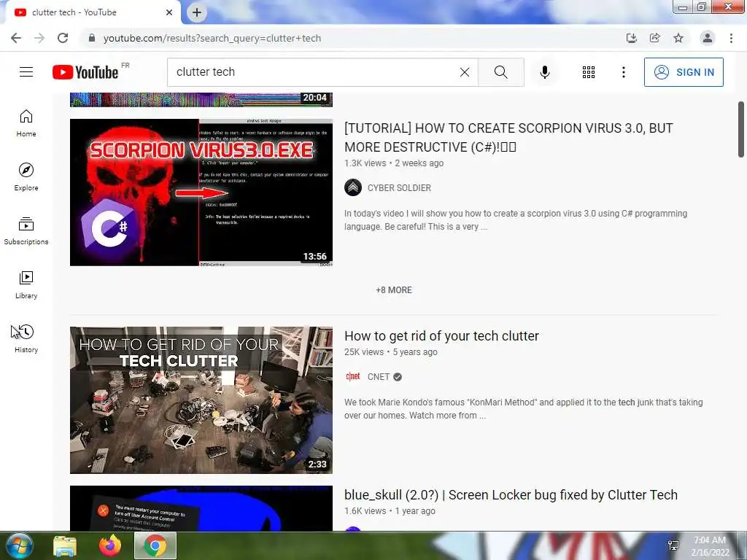Click the address bar URL
747x560 pixels.
click(212, 38)
